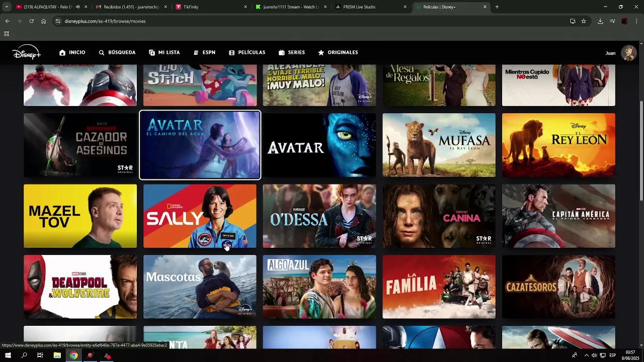Screen dimensions: 644x362
Task: Open the Windows Start menu
Action: click(8, 355)
